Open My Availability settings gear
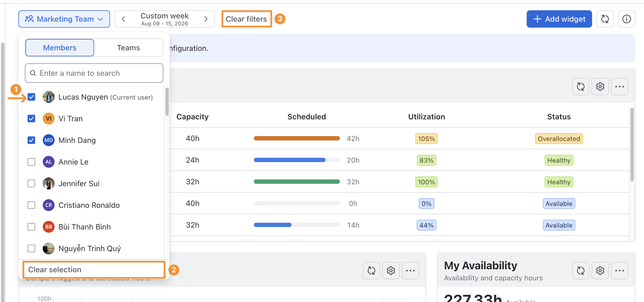This screenshot has height=302, width=644. [x=600, y=271]
